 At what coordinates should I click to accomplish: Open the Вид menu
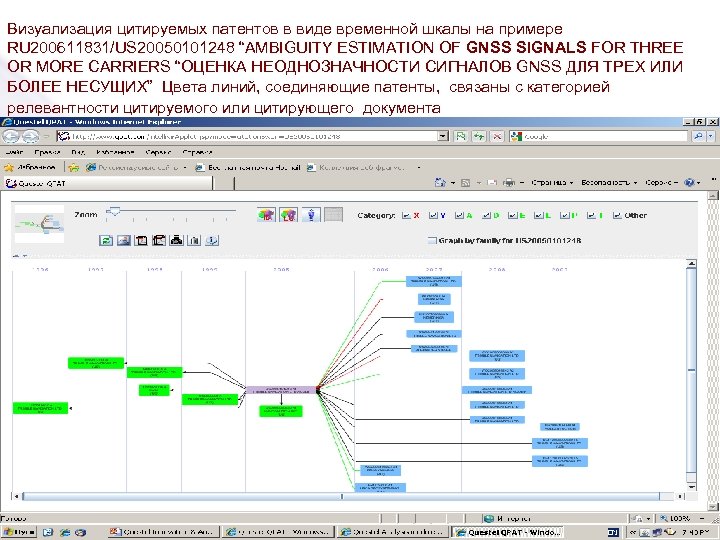[78, 152]
